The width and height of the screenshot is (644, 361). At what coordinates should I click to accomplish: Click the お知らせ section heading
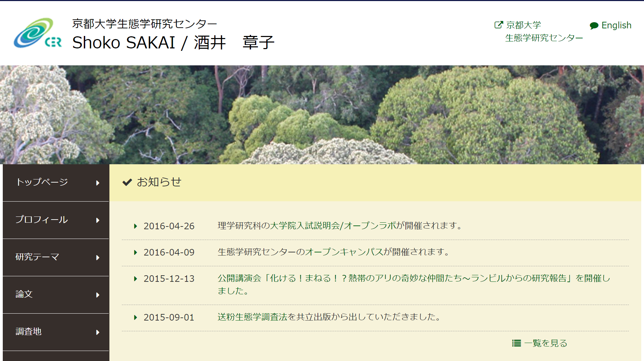(x=159, y=182)
